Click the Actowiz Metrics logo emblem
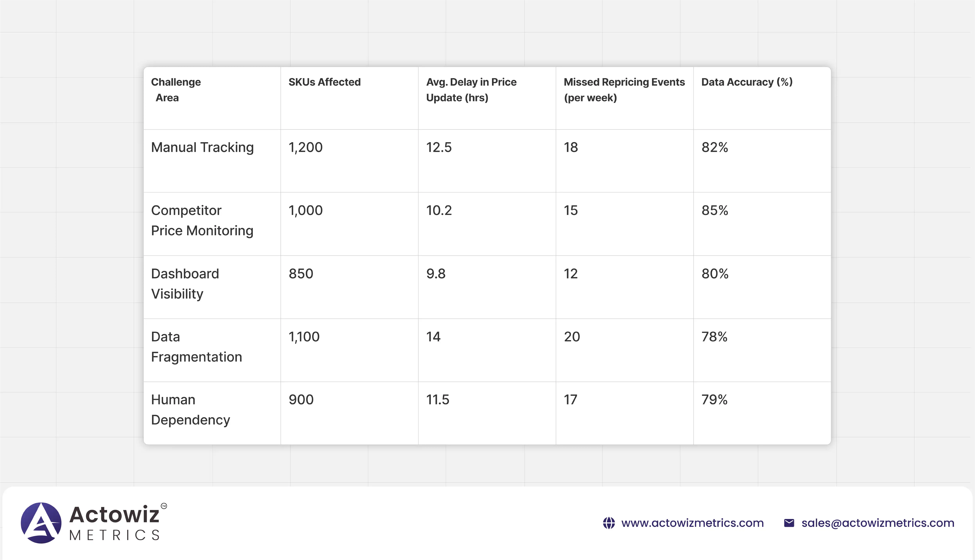975x560 pixels. tap(41, 523)
